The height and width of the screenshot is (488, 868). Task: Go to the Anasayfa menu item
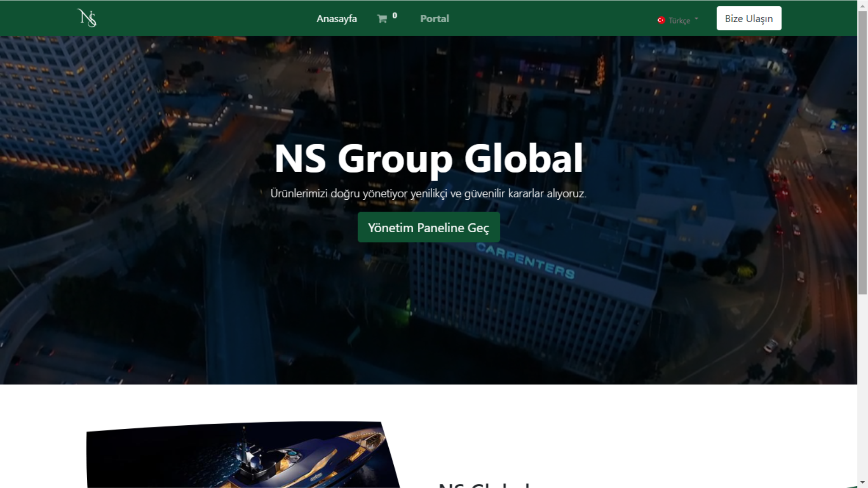[x=336, y=19]
